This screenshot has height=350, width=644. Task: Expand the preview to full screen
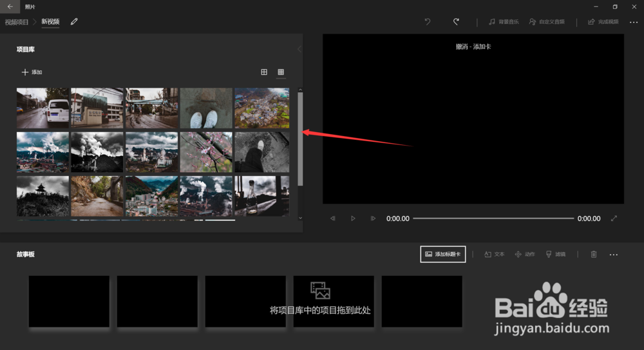(614, 219)
